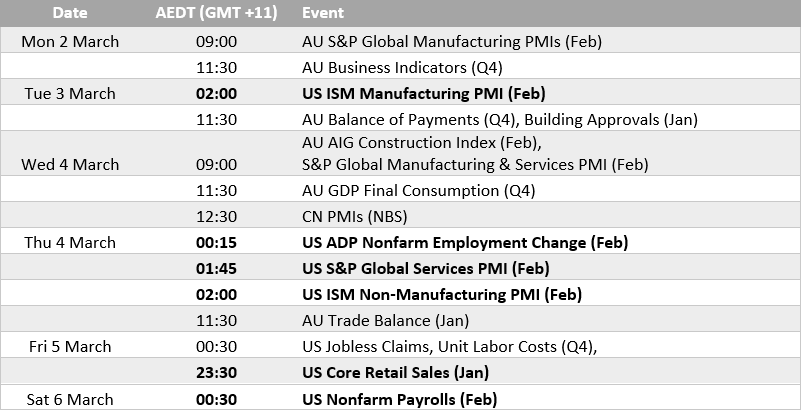Click the Tue 3 March date cell
The image size is (801, 410).
pos(70,93)
